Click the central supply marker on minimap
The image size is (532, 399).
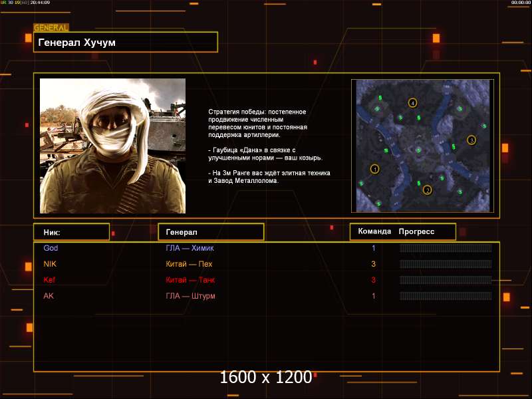point(419,150)
